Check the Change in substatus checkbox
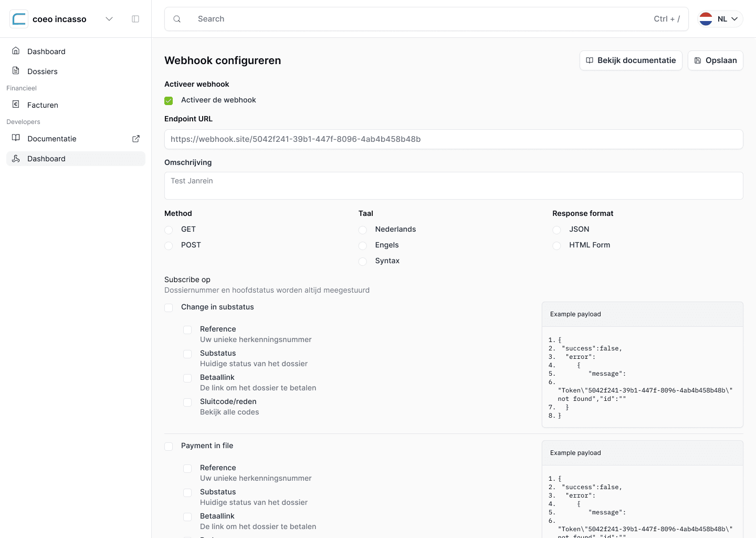 tap(169, 307)
